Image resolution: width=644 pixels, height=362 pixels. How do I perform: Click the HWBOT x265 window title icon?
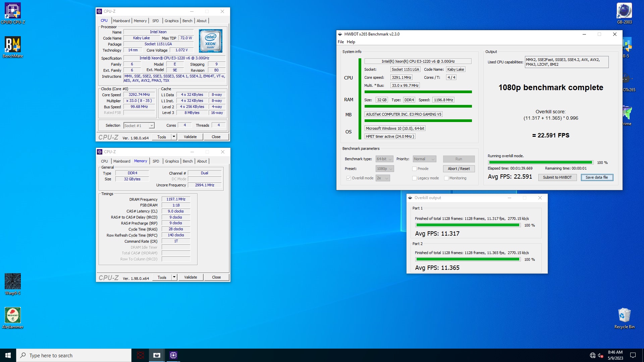(x=340, y=34)
